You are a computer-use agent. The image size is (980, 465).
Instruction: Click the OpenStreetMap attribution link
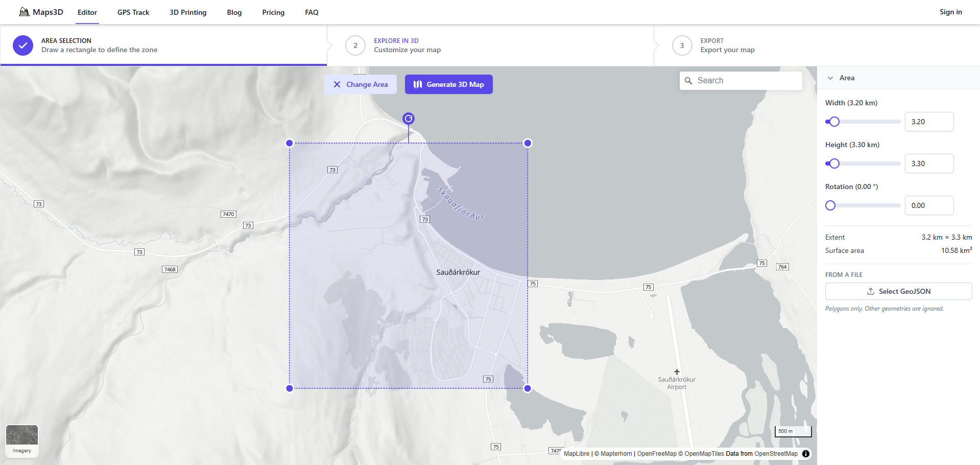click(776, 454)
